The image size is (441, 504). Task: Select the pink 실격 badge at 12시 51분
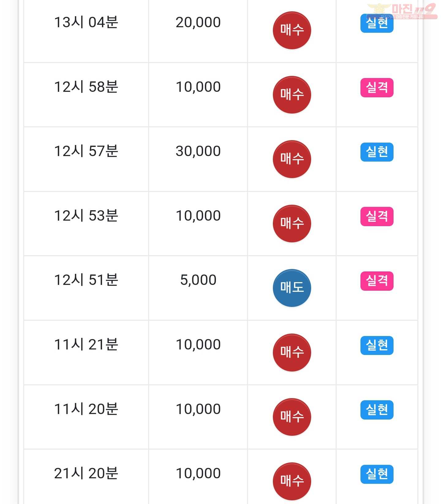[377, 281]
